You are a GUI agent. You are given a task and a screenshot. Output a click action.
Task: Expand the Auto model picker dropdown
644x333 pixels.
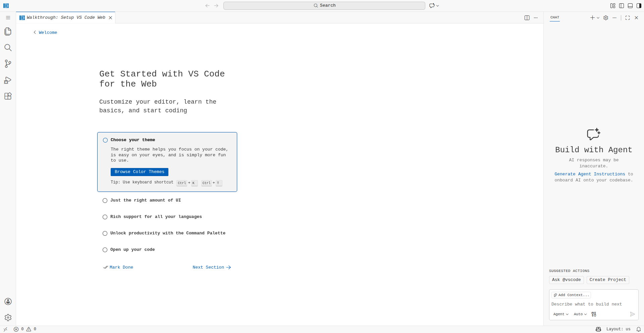coord(580,314)
